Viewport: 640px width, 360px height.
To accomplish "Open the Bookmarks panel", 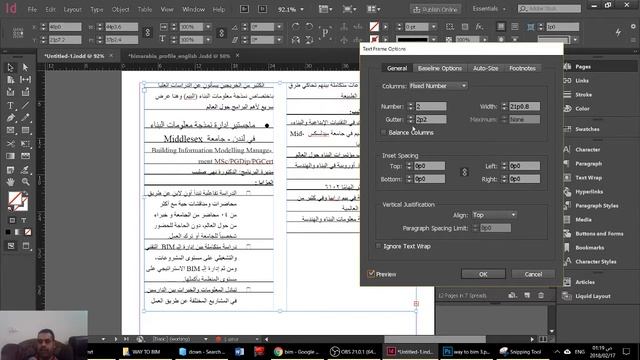I will tap(589, 248).
